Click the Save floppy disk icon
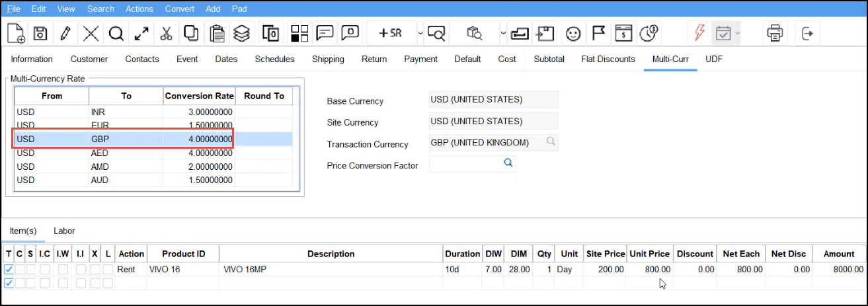Viewport: 868px width, 306px height. [40, 33]
